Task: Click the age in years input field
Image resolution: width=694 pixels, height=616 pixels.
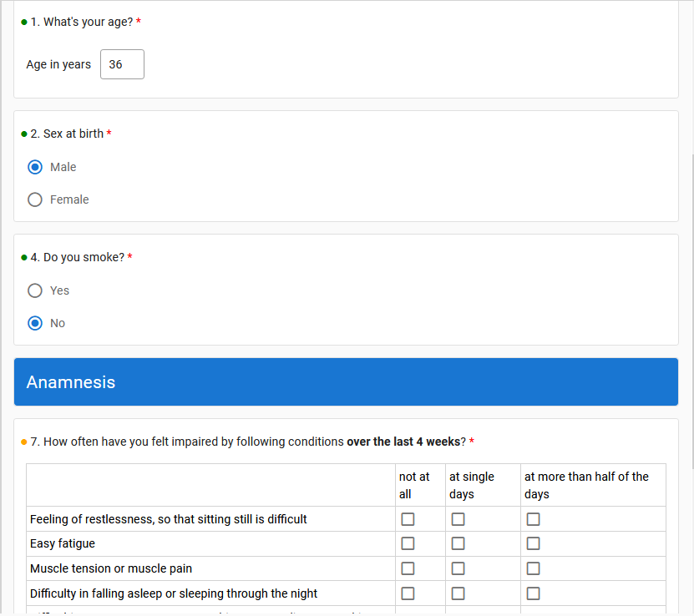Action: coord(122,63)
